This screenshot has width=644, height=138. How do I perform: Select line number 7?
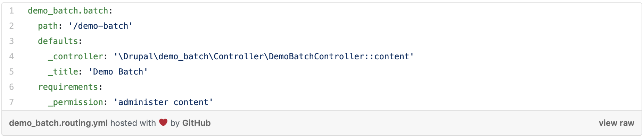pyautogui.click(x=11, y=102)
